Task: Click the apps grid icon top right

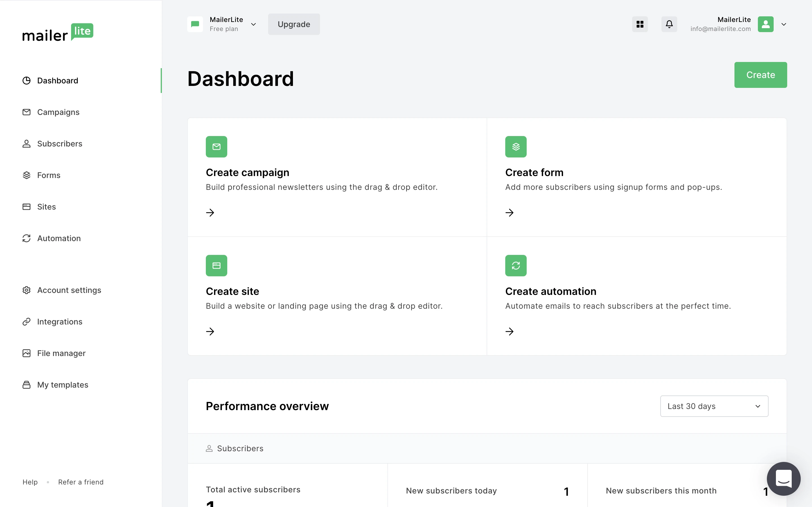Action: [x=640, y=24]
